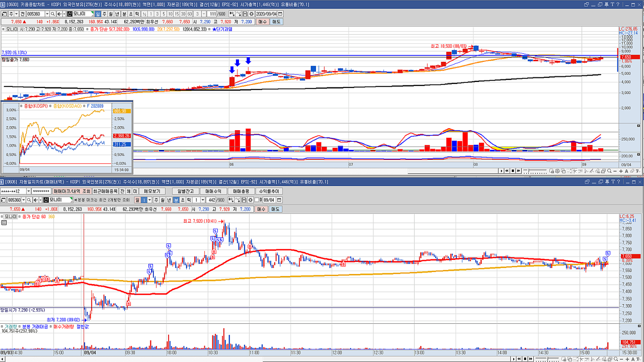The height and width of the screenshot is (362, 644).
Task: Open settings gear in bottom chart toolbar
Action: click(x=250, y=200)
